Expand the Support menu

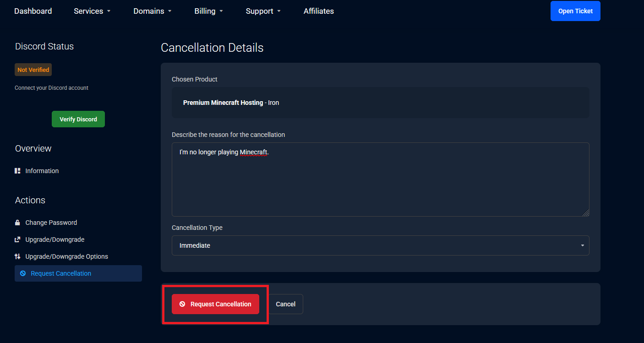[263, 11]
